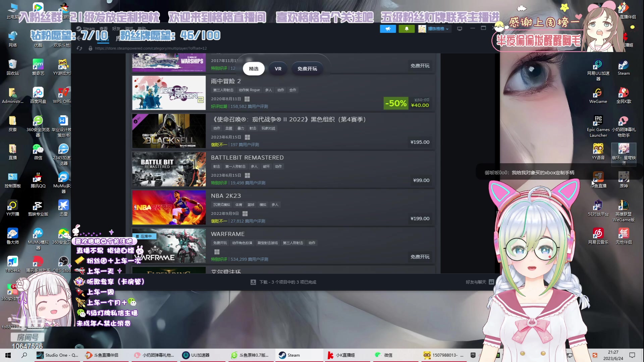Open the 微信 desktop icon
Screen dimensions: 644x362
pos(38,152)
